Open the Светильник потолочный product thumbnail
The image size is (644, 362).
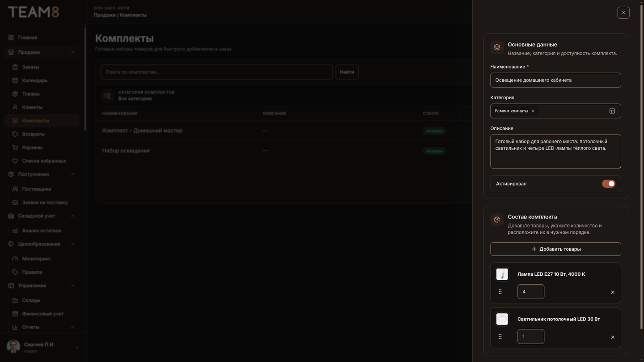pyautogui.click(x=502, y=319)
